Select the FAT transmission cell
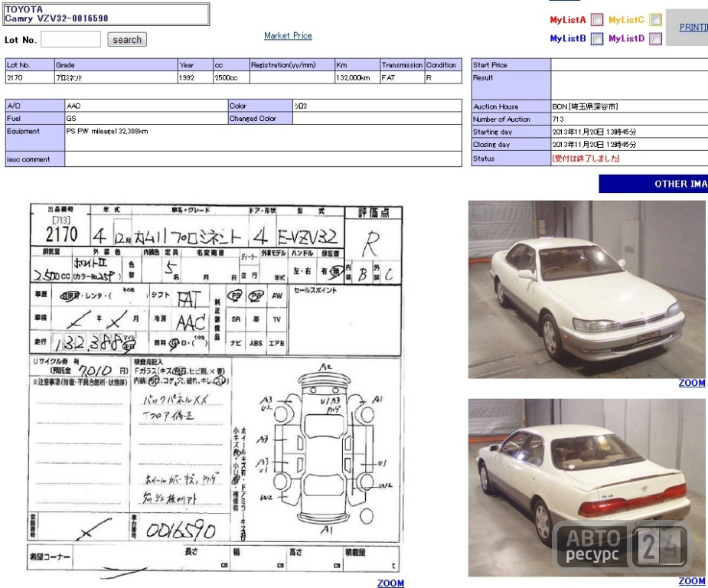708x588 pixels. [x=403, y=77]
